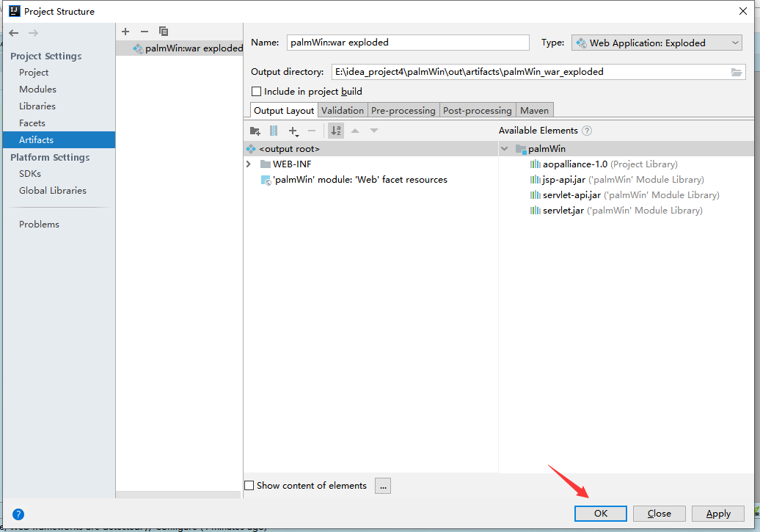Add copy of element dropdown plus
Screen dimensions: 760x532
pyautogui.click(x=293, y=131)
